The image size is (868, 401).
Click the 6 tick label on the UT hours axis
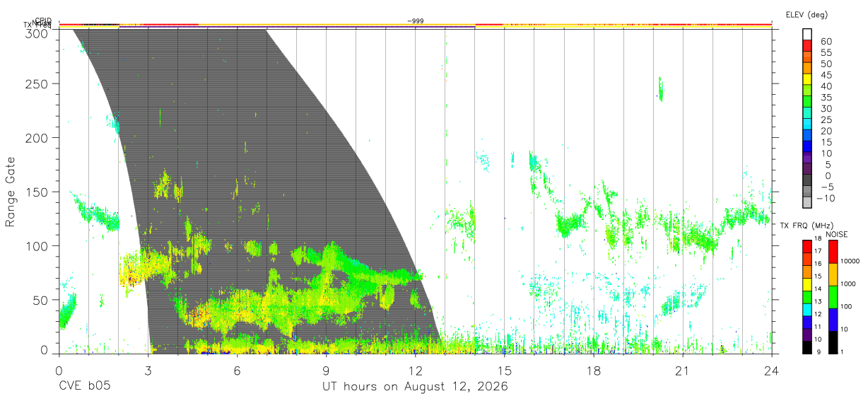coord(237,371)
